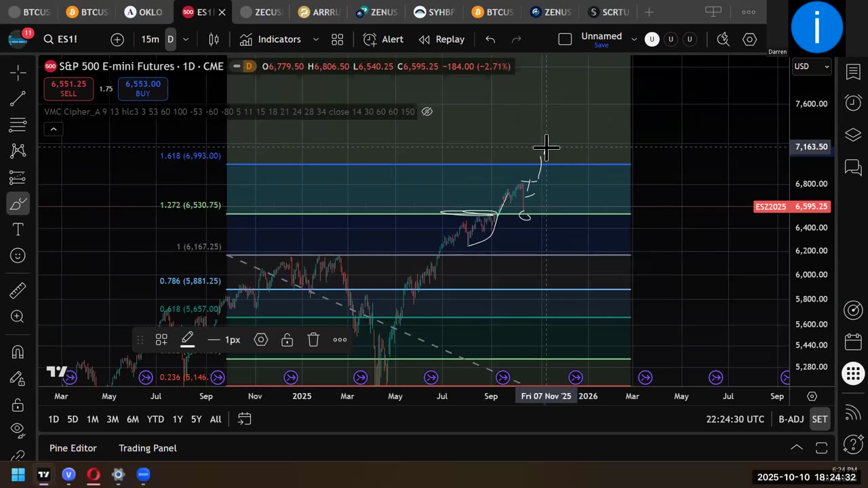Collapse the bottom panel chevron
The width and height of the screenshot is (868, 488).
[x=797, y=447]
